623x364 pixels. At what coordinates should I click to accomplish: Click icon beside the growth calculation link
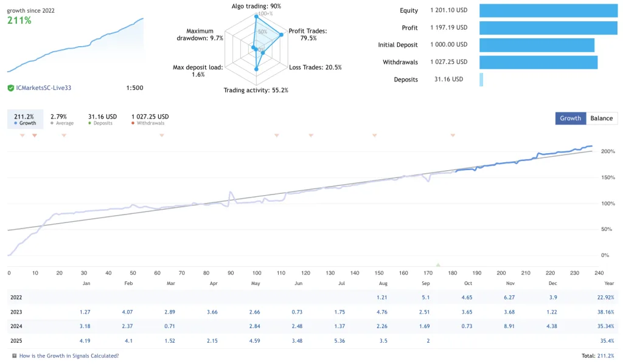click(15, 355)
